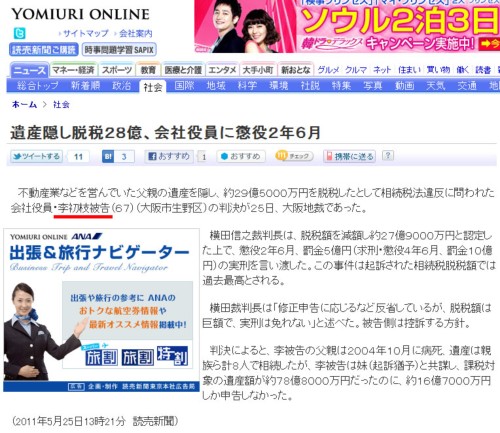Open the 働く link
Image resolution: width=500 pixels, height=433 pixels.
pos(463,70)
